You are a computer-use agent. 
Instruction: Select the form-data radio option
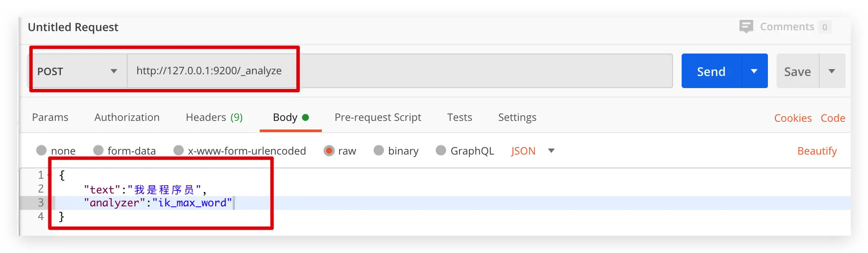click(99, 151)
